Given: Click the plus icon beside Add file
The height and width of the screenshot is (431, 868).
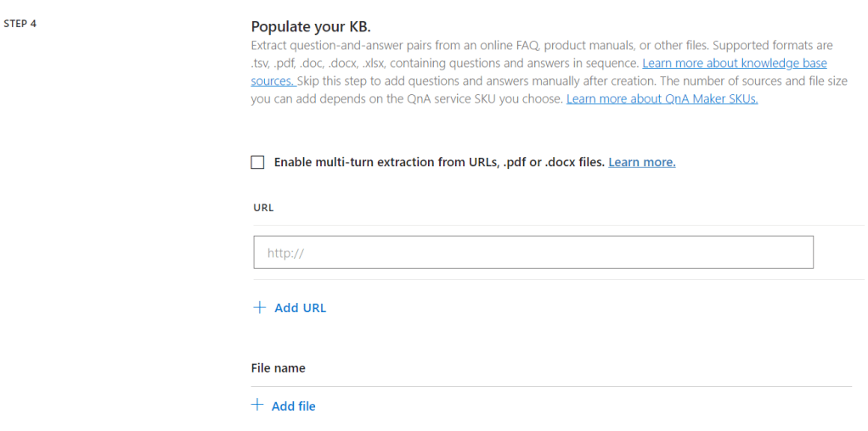Looking at the screenshot, I should point(258,406).
